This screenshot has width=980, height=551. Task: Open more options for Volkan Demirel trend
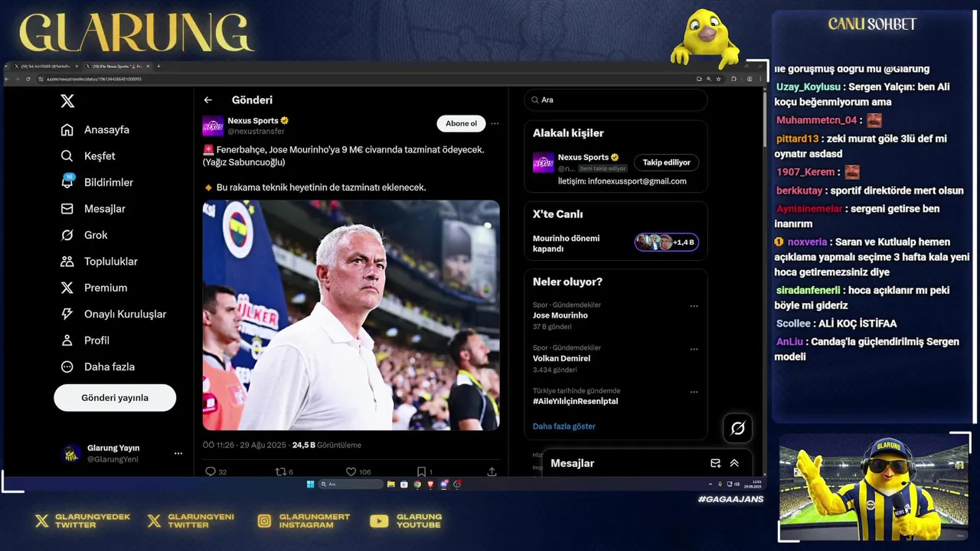point(694,349)
